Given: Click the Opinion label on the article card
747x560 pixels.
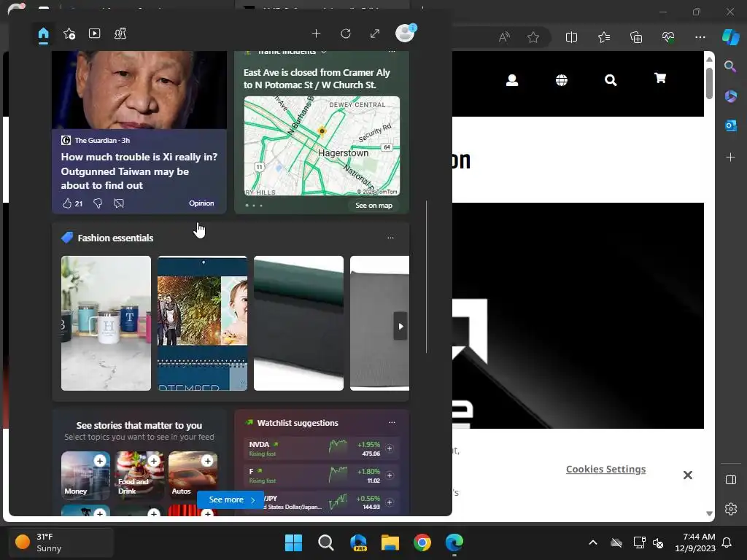Looking at the screenshot, I should click(x=201, y=203).
